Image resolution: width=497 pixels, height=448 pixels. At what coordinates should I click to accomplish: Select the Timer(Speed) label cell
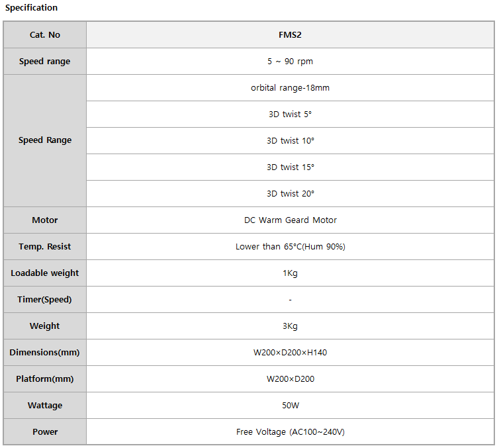tap(45, 300)
